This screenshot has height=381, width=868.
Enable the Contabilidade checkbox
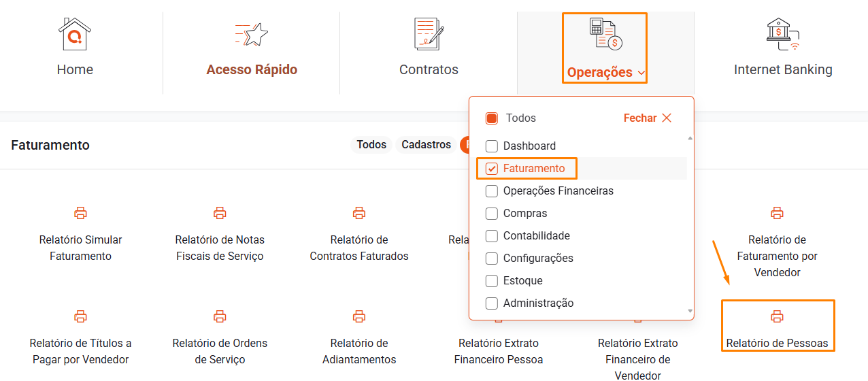(492, 236)
